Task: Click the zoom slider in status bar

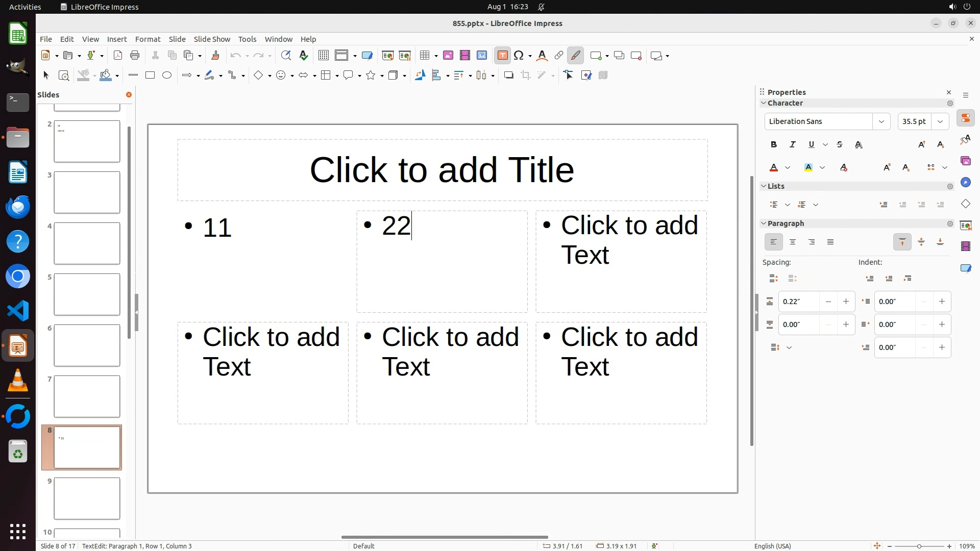Action: tap(919, 546)
